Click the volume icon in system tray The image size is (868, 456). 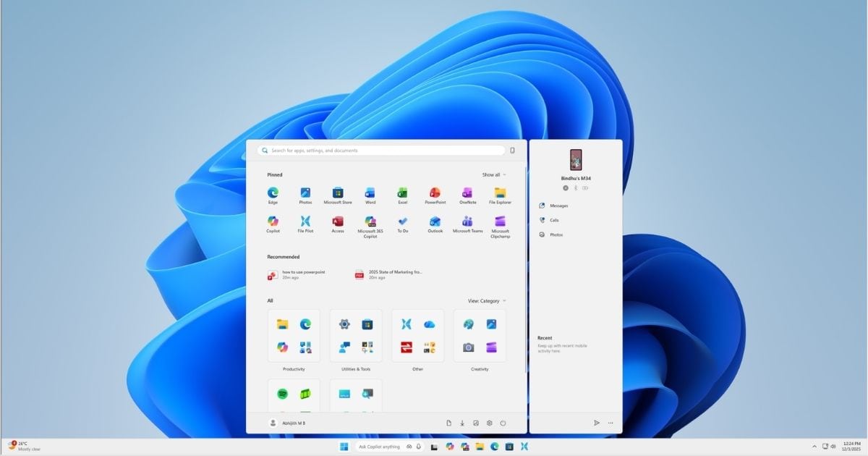coord(833,446)
